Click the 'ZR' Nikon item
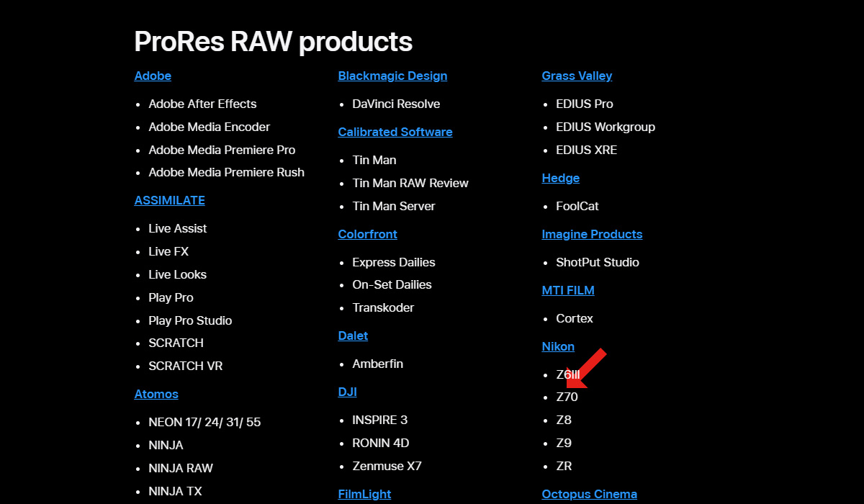The width and height of the screenshot is (864, 504). [x=564, y=466]
